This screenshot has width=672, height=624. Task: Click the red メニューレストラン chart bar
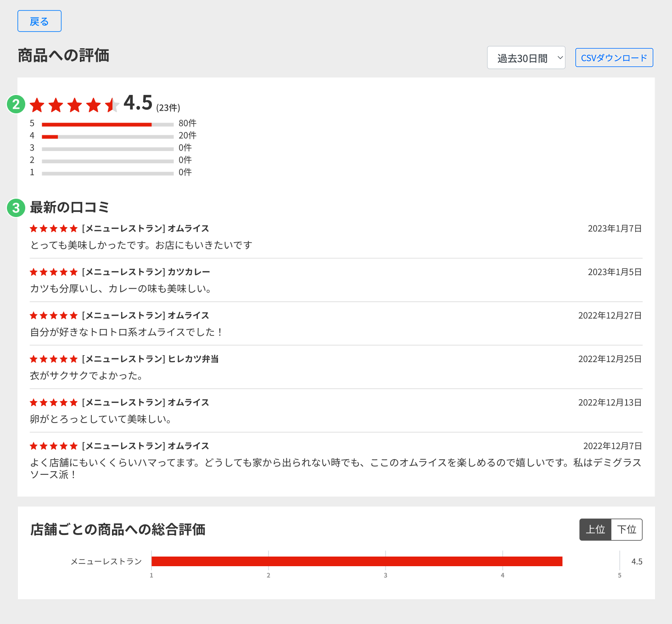click(x=356, y=561)
